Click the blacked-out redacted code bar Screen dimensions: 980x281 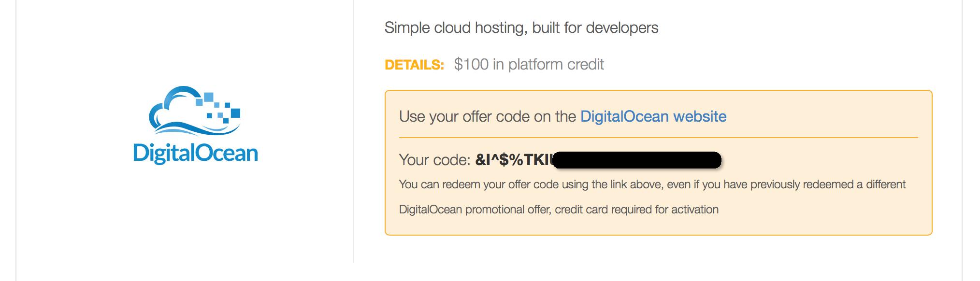coord(637,160)
